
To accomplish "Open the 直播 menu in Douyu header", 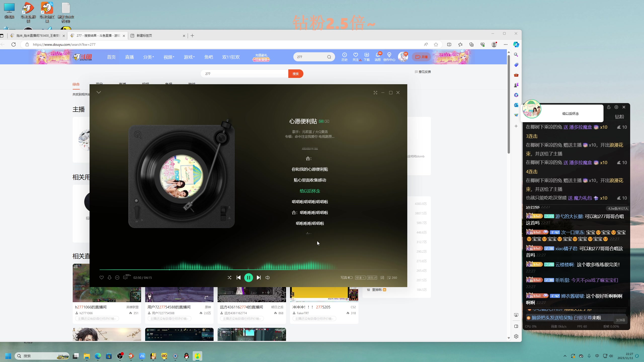I will click(x=129, y=57).
